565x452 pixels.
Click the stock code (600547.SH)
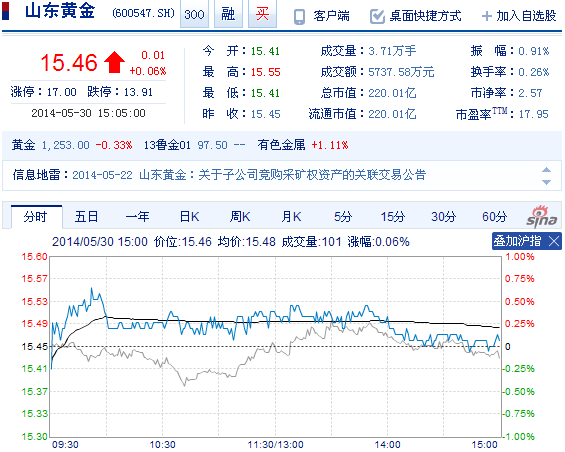[143, 13]
